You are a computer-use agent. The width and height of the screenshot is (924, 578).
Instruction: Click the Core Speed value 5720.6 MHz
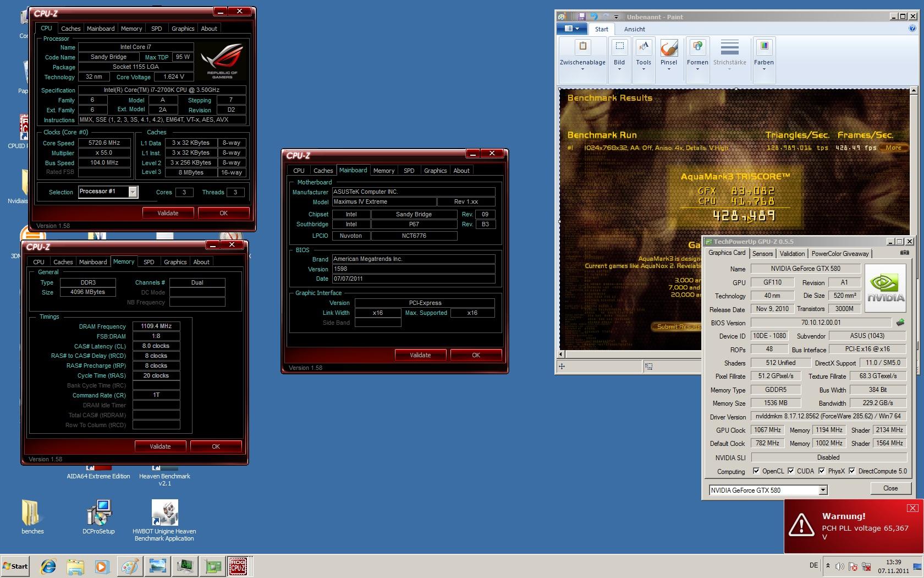point(105,143)
